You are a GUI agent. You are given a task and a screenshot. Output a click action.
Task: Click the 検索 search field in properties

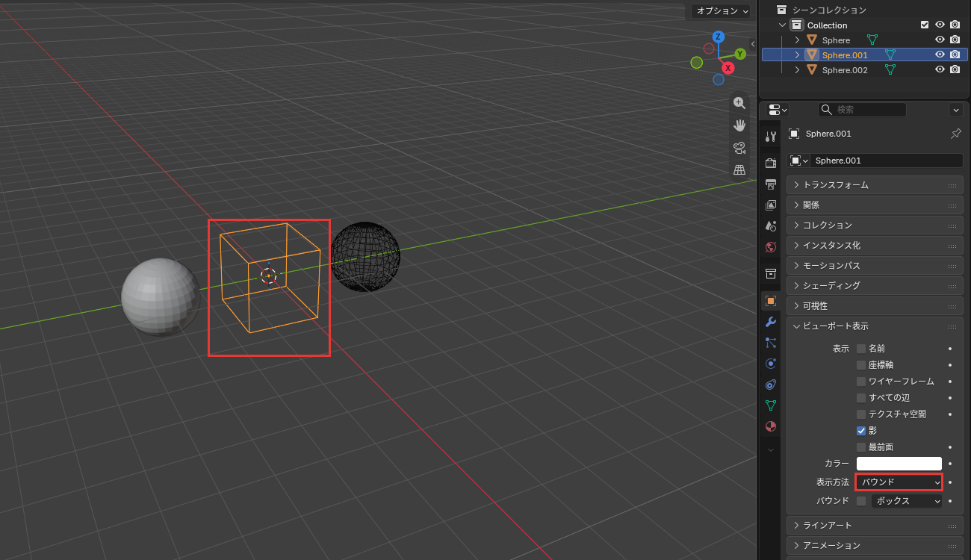point(862,110)
